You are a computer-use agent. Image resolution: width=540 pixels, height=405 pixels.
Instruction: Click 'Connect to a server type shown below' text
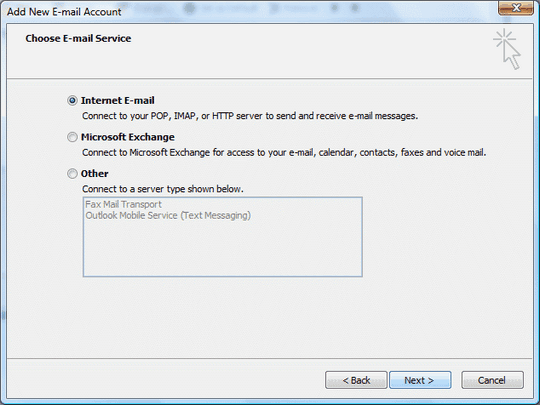(163, 189)
